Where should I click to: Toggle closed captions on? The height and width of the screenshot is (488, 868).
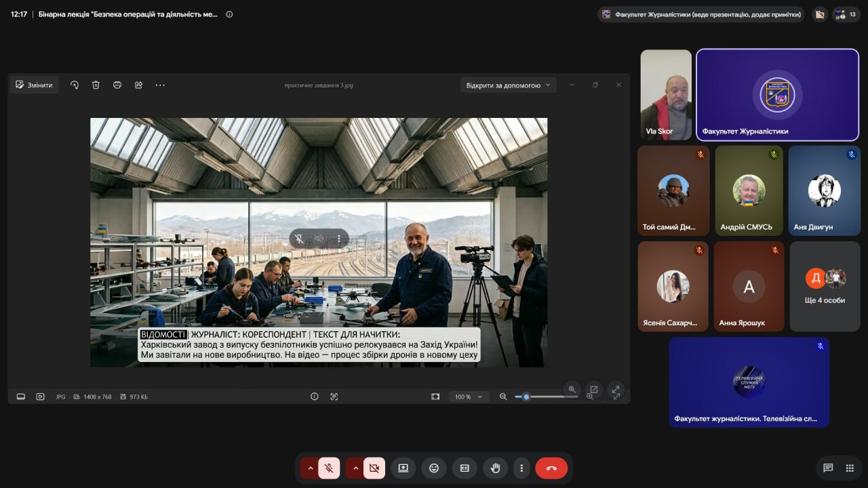[x=465, y=468]
